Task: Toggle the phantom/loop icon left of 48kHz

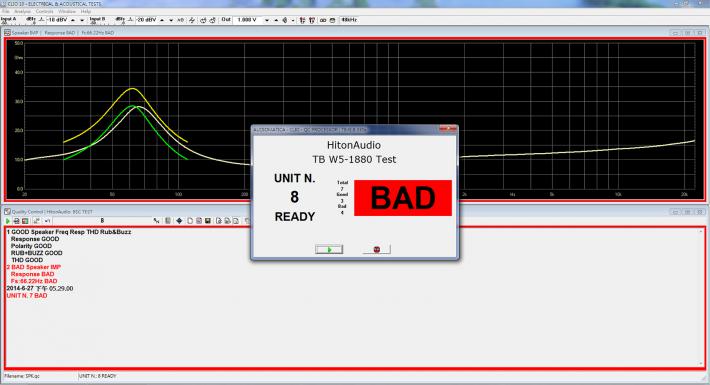Action: [332, 20]
